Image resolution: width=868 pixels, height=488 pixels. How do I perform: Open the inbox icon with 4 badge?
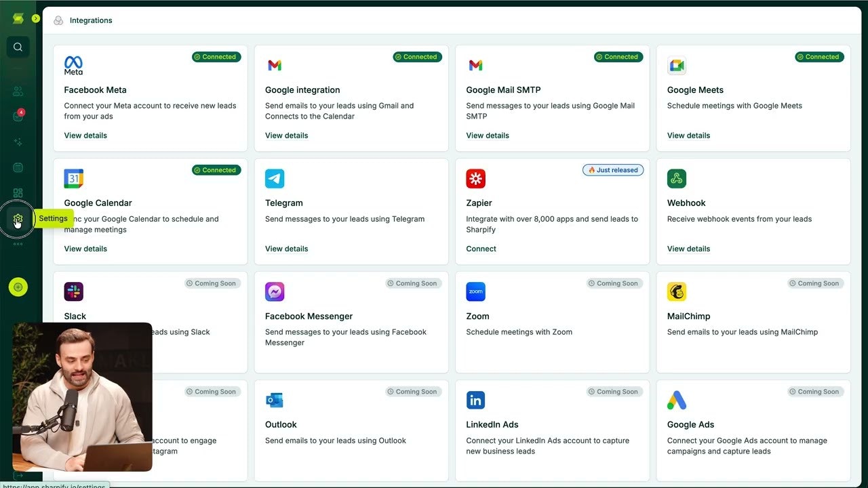tap(18, 116)
